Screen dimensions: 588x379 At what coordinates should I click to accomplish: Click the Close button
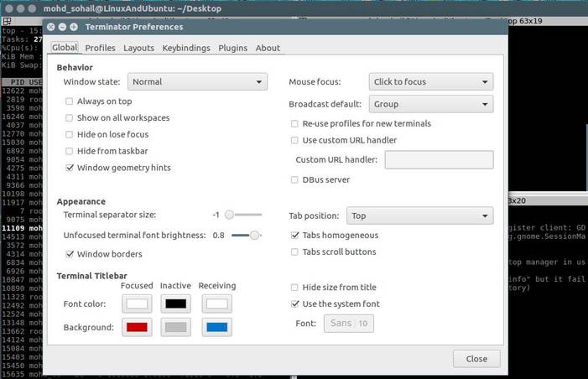coord(476,358)
